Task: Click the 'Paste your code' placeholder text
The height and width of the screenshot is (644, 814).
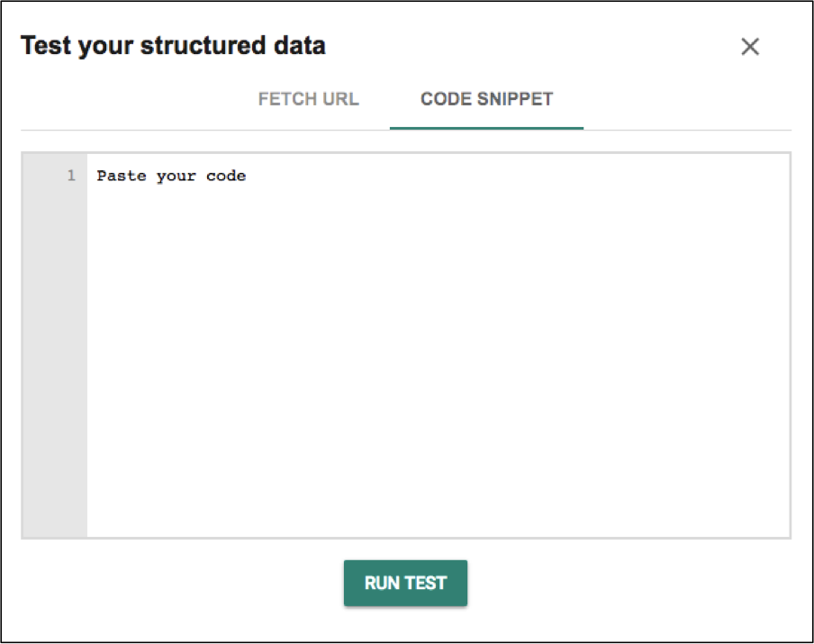Action: [171, 176]
